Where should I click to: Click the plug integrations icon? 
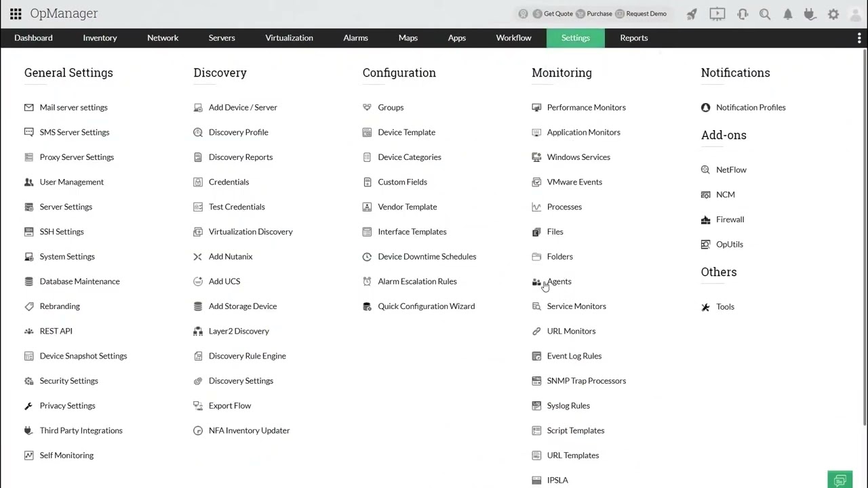point(810,14)
